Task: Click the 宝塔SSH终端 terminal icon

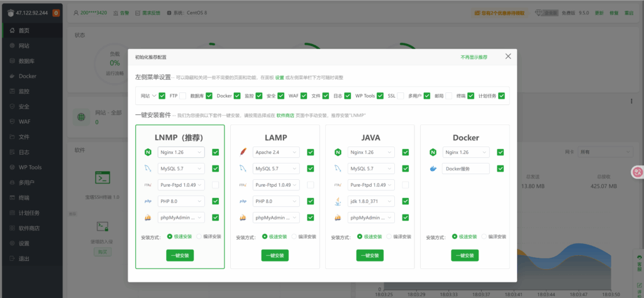Action: [103, 178]
